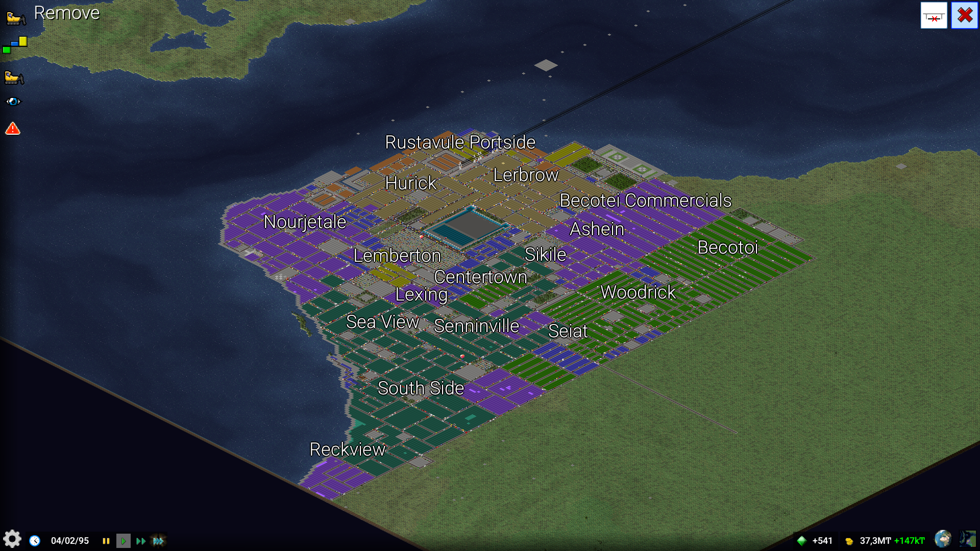Click the Ashein district label
This screenshot has width=980, height=551.
click(597, 229)
